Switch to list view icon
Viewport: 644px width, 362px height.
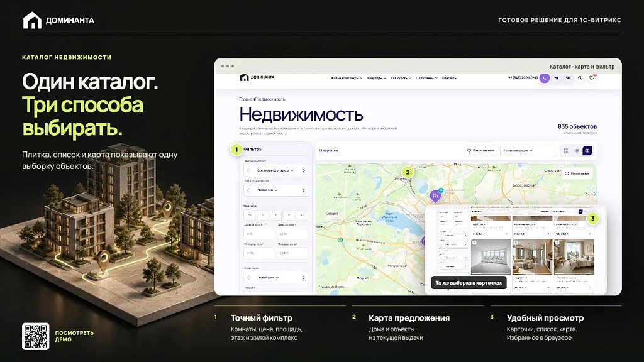[577, 151]
